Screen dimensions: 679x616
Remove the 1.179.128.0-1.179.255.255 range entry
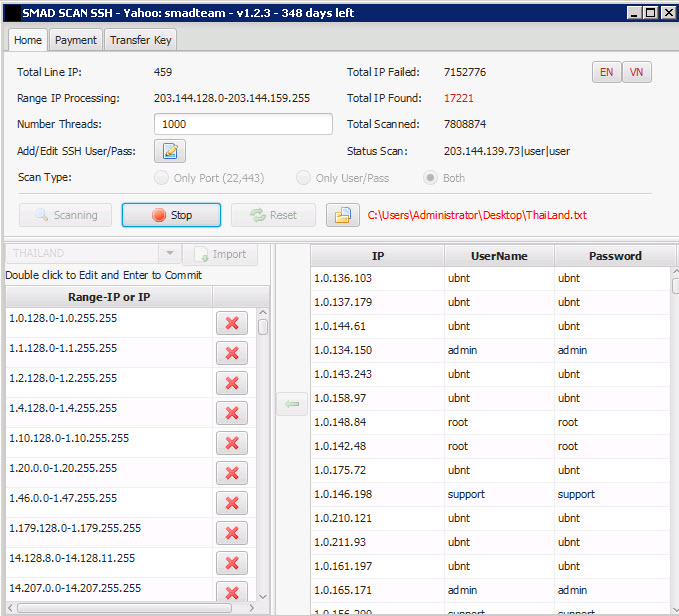pyautogui.click(x=231, y=533)
